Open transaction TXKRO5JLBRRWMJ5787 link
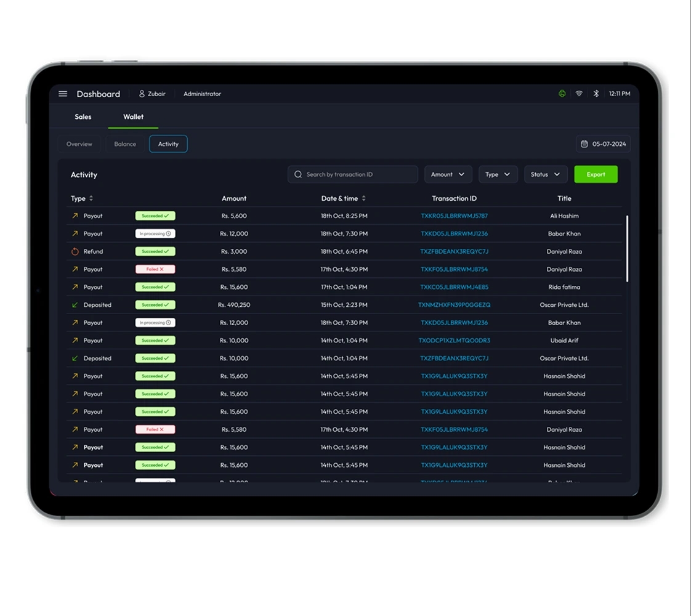The height and width of the screenshot is (616, 691). point(454,216)
